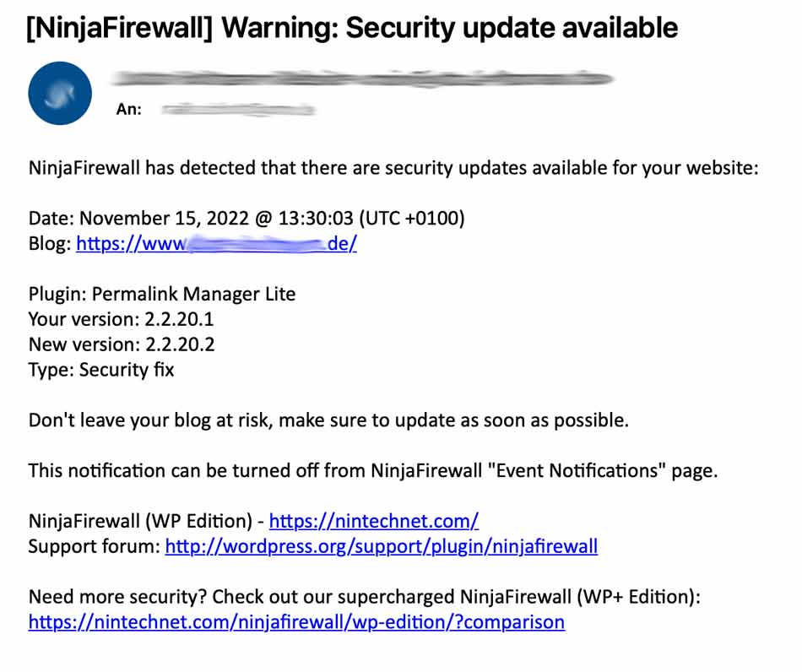This screenshot has height=672, width=802.
Task: Click the email subject heading
Action: coord(352,28)
